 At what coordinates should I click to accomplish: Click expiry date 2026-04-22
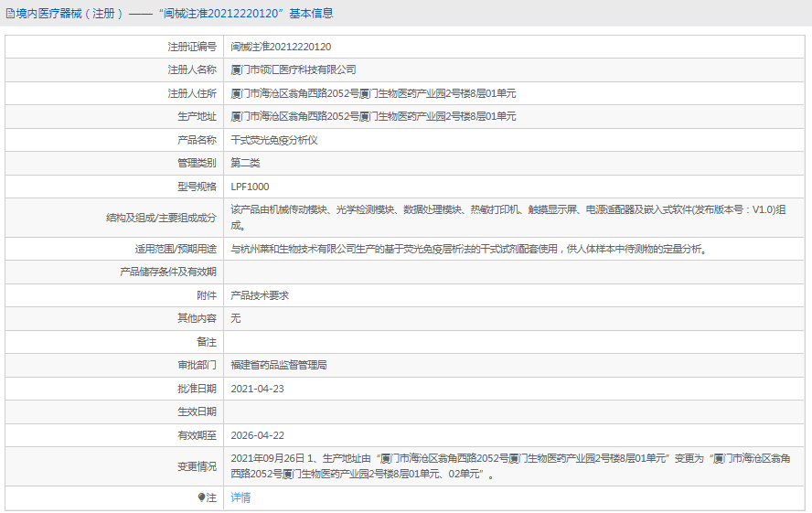[257, 435]
